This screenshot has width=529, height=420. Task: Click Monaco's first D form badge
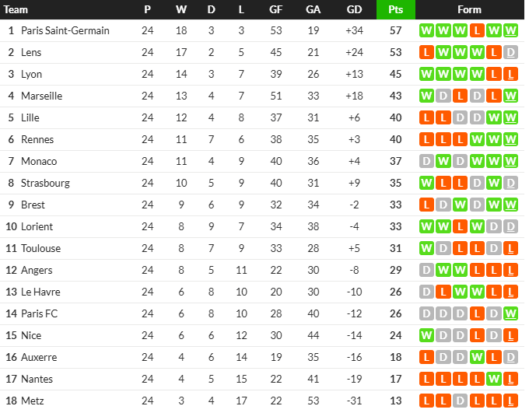(x=426, y=161)
